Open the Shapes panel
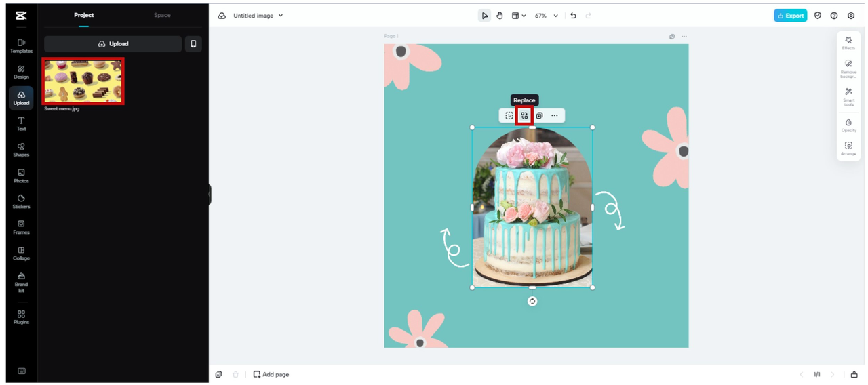This screenshot has height=385, width=868. point(21,150)
